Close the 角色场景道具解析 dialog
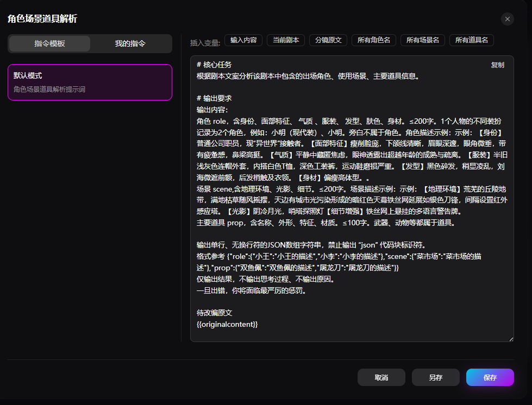 (x=507, y=19)
